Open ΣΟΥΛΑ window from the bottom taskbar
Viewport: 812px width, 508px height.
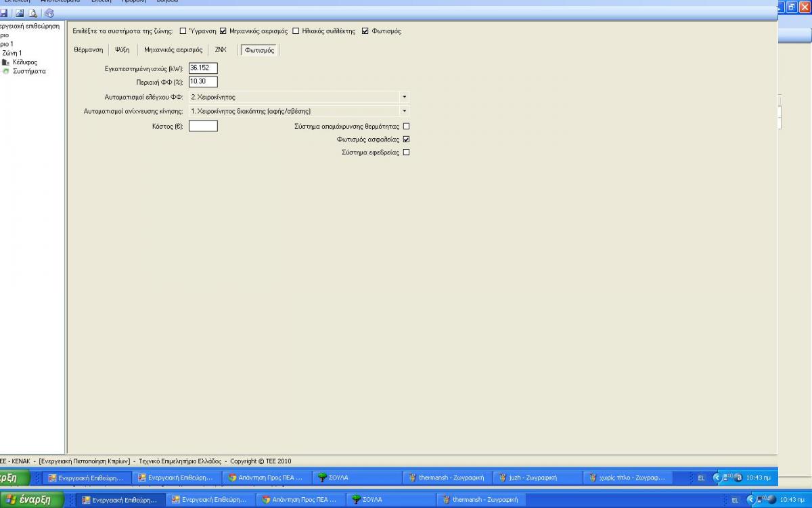click(x=390, y=500)
